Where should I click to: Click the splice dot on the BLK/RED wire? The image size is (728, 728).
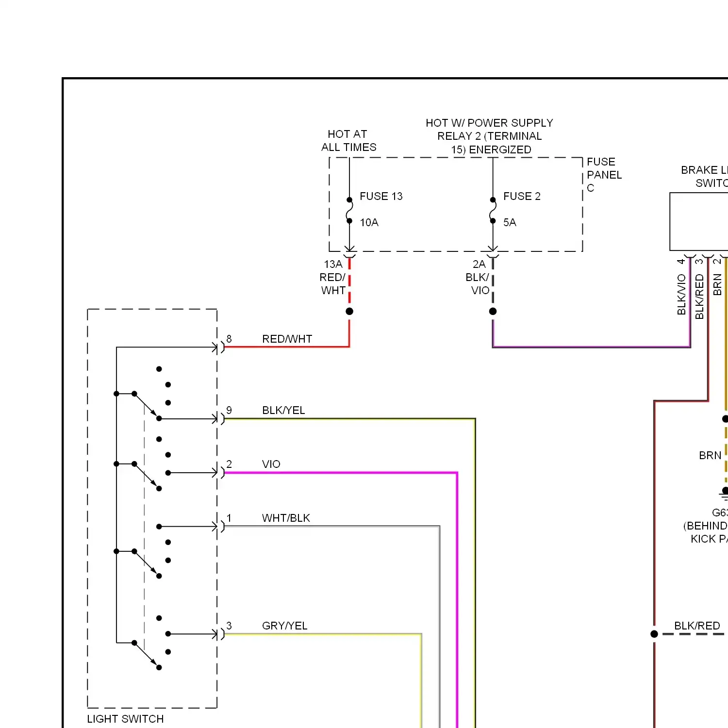pos(654,634)
